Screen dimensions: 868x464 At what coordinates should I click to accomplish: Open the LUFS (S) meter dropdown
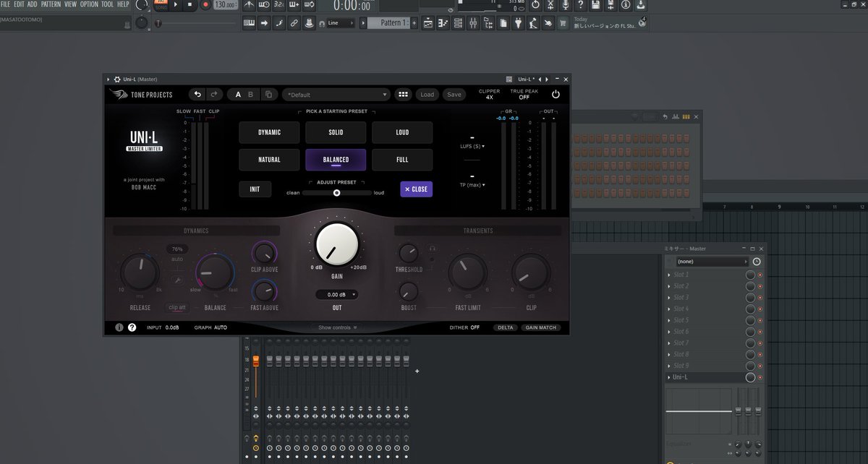tap(472, 146)
